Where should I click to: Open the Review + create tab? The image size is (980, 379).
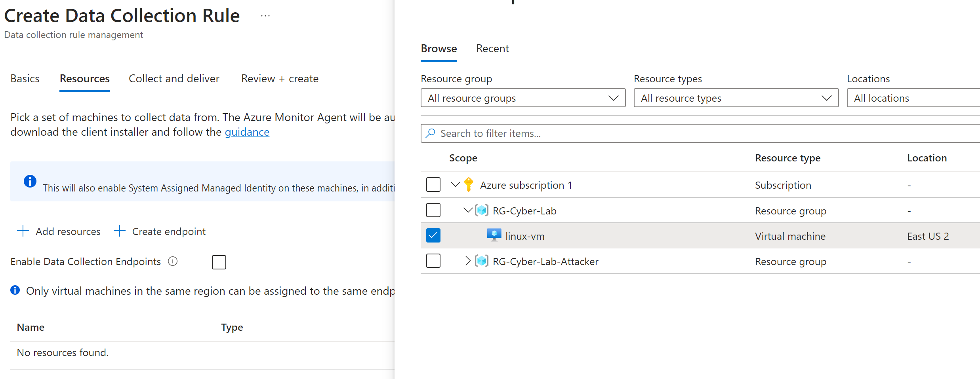[x=280, y=79]
